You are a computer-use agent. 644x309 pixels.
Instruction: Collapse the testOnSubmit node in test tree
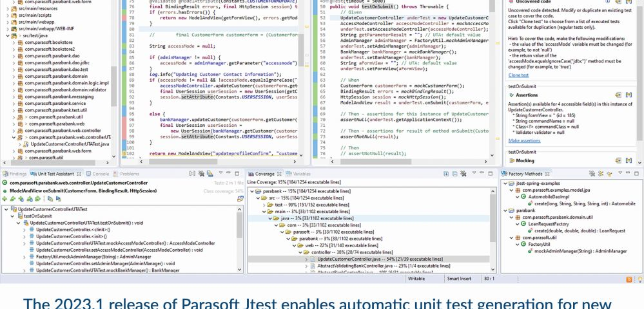pos(12,216)
